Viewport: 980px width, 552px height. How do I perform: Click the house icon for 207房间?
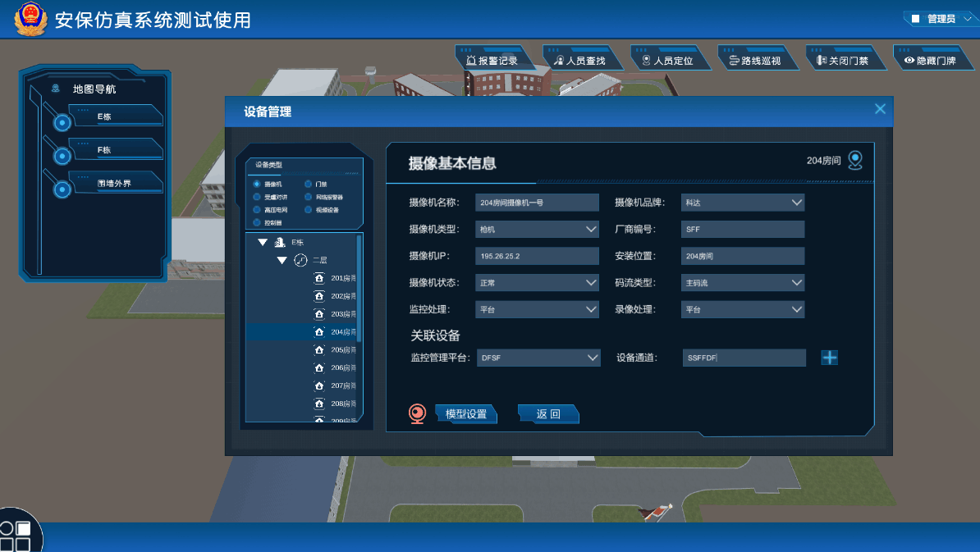coord(319,385)
